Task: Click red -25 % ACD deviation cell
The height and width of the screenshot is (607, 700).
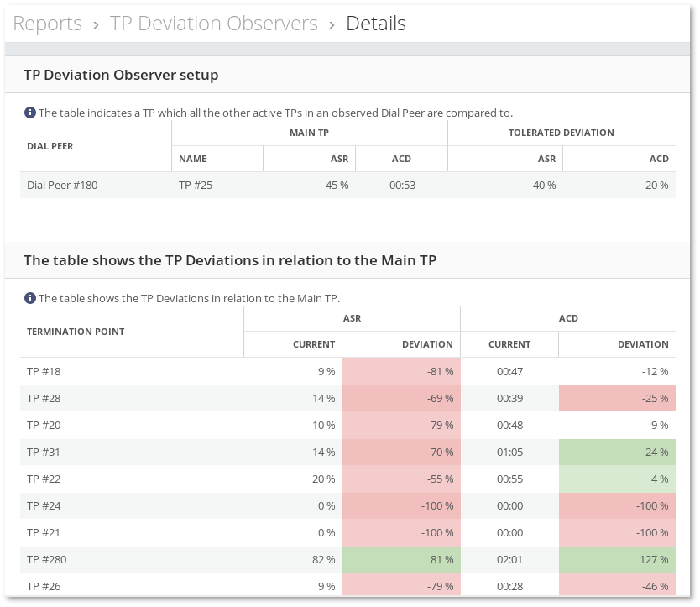Action: pyautogui.click(x=617, y=398)
